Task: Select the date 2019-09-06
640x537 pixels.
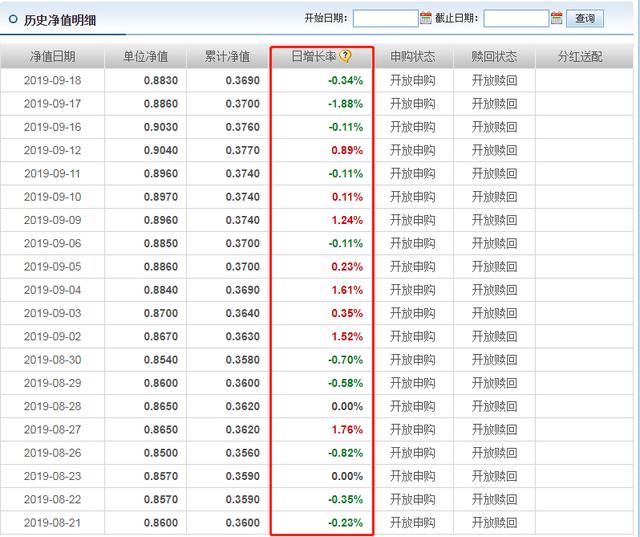Action: click(53, 243)
